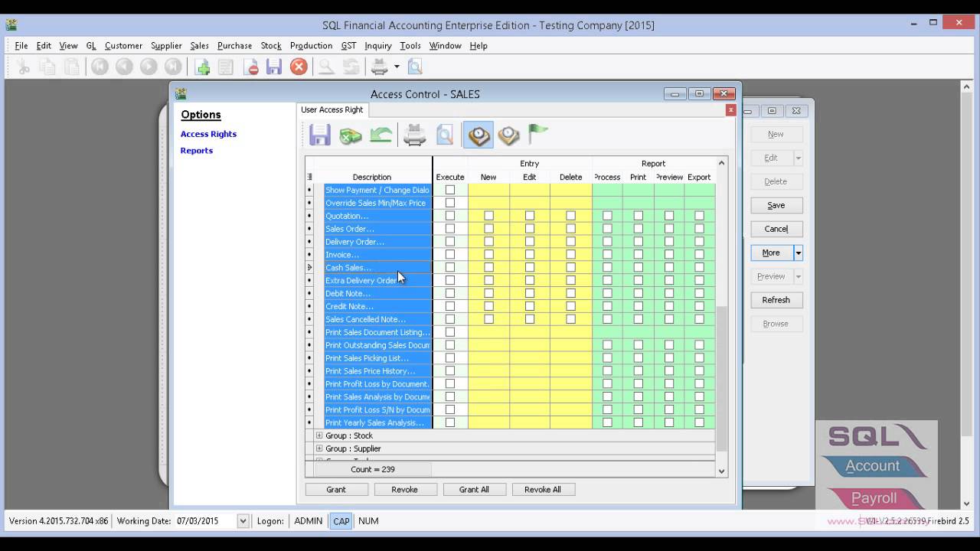Click the Save floppy icon in main toolbar
Viewport: 980px width, 551px height.
(274, 67)
